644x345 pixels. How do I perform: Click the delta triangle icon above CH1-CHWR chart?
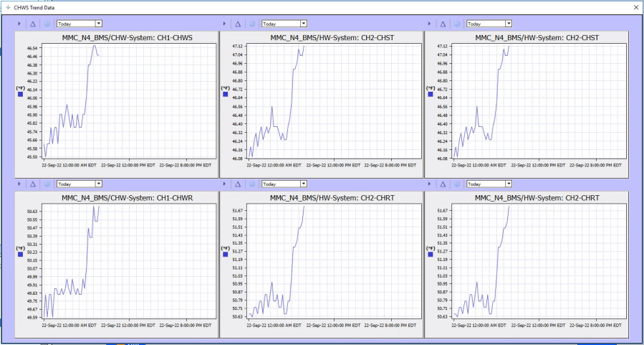pos(33,184)
